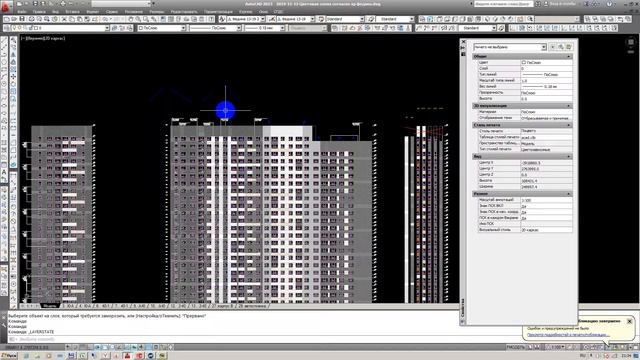
Task: Collapse the Стиль печати section
Action: click(x=569, y=125)
